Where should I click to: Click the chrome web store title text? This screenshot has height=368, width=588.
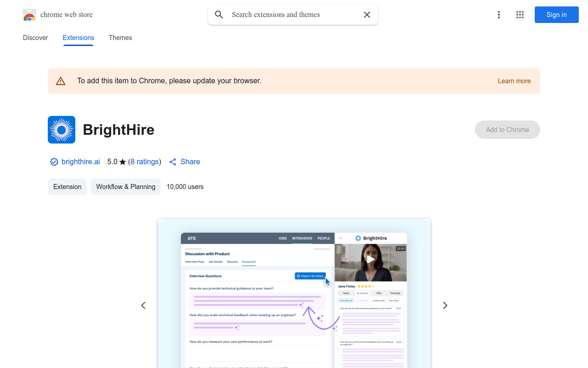pyautogui.click(x=67, y=15)
